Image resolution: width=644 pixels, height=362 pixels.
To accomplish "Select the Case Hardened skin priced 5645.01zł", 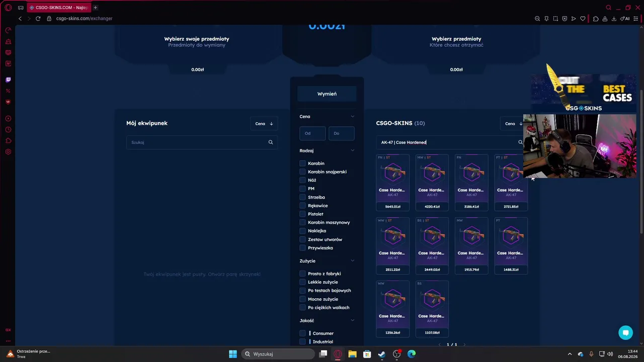I will [392, 182].
